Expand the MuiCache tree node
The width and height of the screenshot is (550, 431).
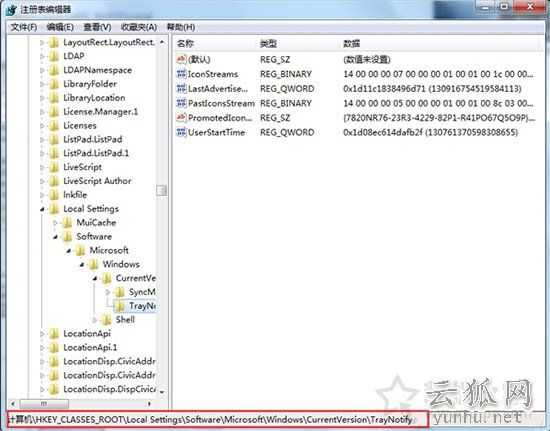55,223
